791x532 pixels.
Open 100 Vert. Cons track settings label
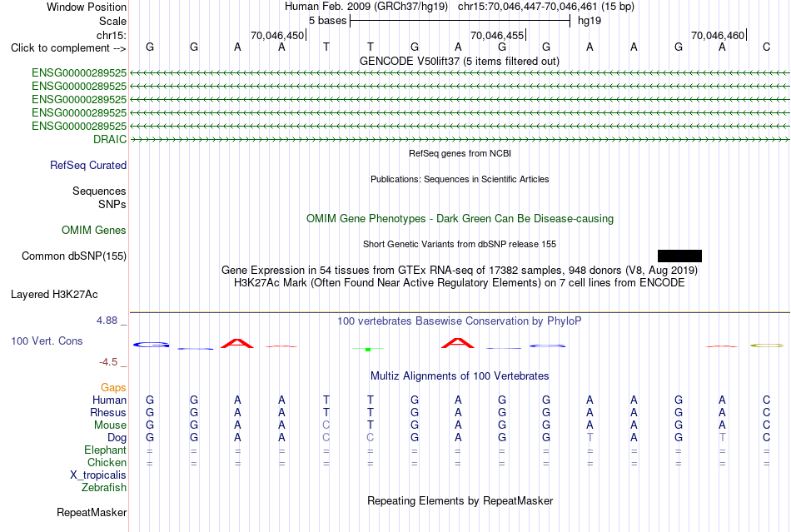47,341
